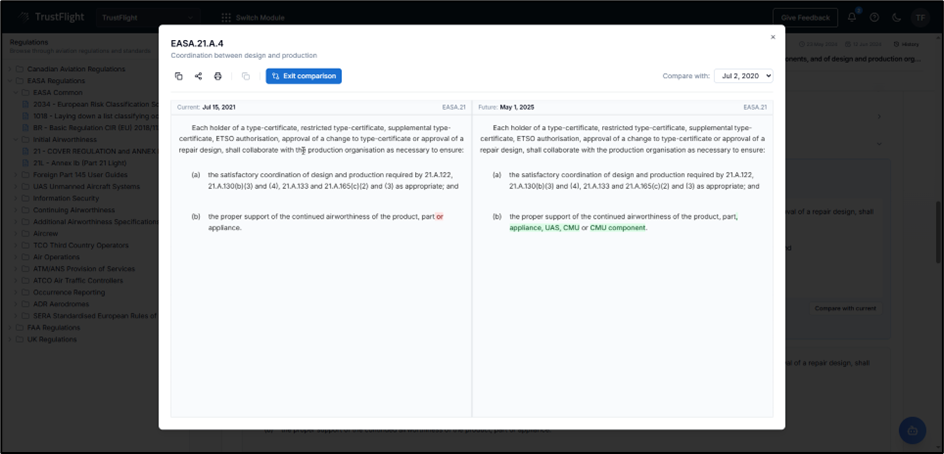Collapse the EASA Regulations folder
Screen dimensions: 944x454
point(9,81)
